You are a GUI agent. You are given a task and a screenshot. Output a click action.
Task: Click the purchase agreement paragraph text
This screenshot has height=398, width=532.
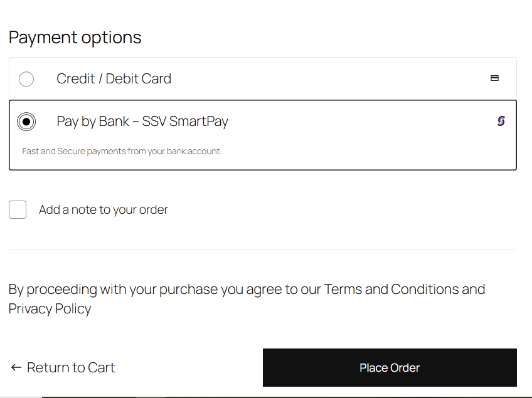(x=247, y=298)
